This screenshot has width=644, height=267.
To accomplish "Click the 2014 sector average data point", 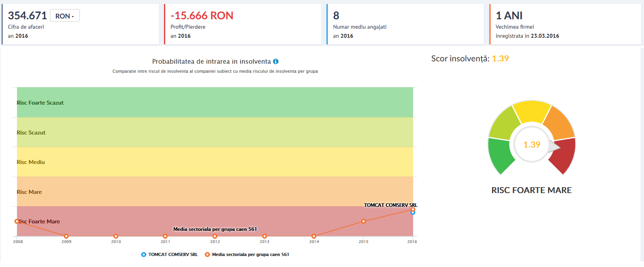I will [x=314, y=236].
